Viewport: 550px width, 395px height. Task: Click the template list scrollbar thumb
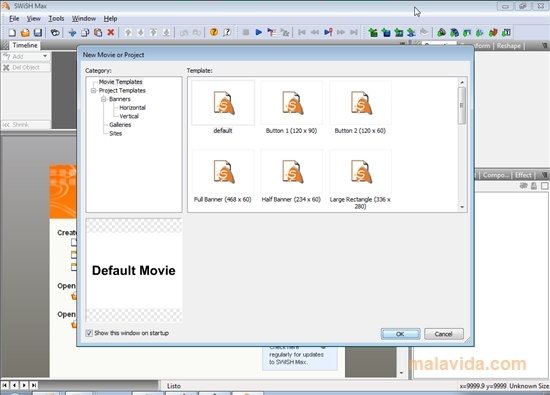tap(462, 105)
